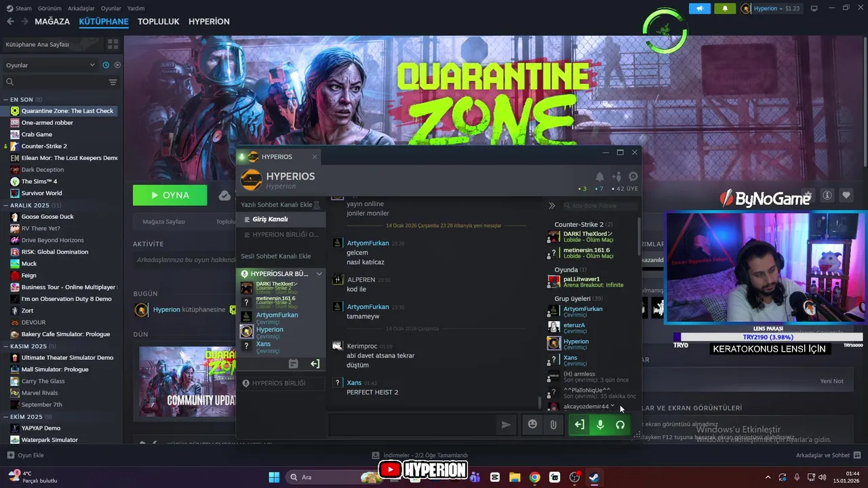Click Sesli Sohbet Kanalı Ekle
Viewport: 868px width, 488px height.
click(275, 256)
